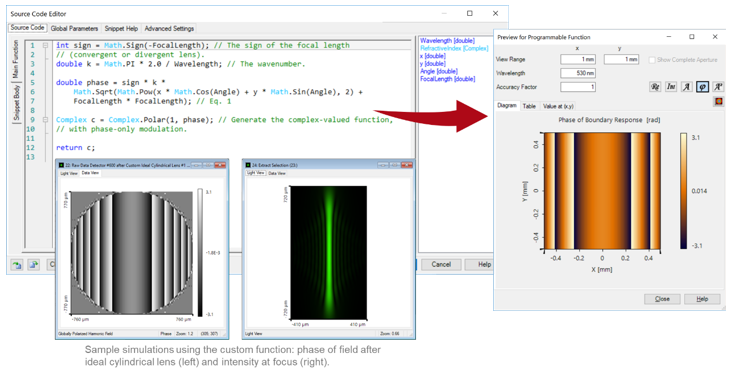Image resolution: width=730 pixels, height=373 pixels.
Task: Click "Phase" in Raw Data Detector status bar
Action: [x=166, y=333]
